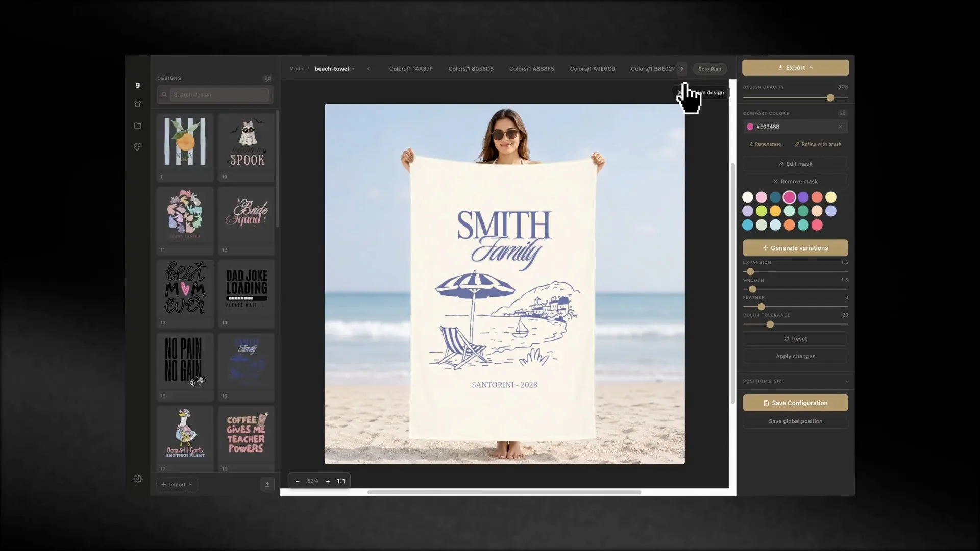Open the Import dropdown menu

(177, 485)
